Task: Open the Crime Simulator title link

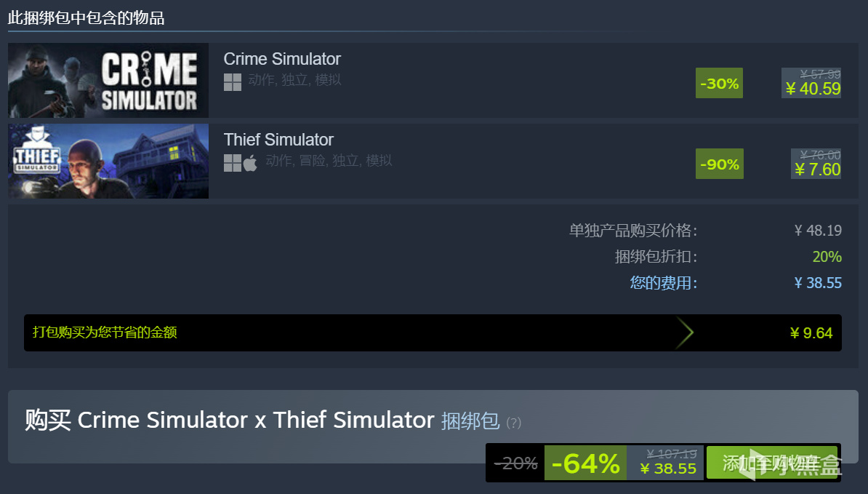Action: tap(282, 59)
